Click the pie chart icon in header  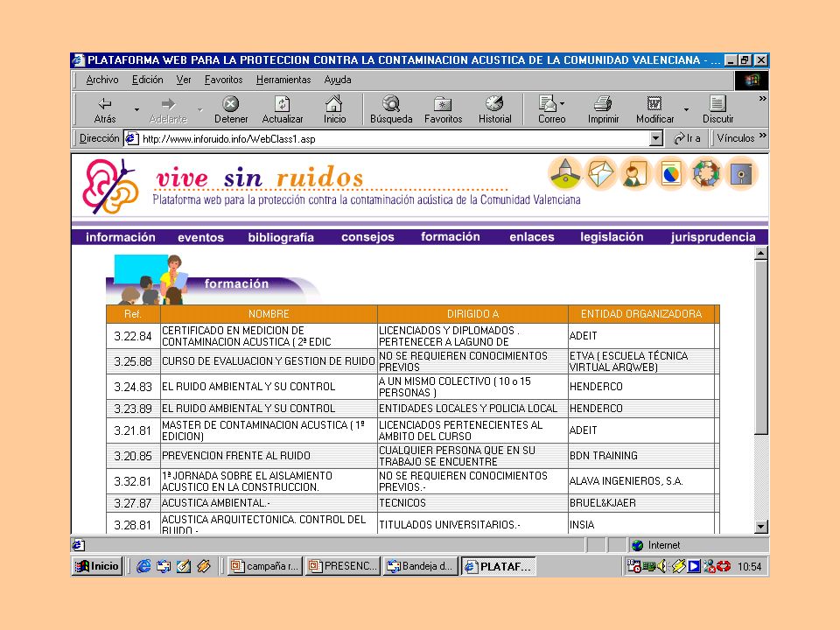pos(671,173)
